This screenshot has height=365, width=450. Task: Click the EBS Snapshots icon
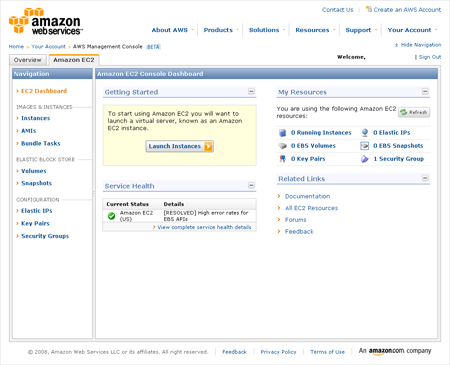click(x=365, y=146)
